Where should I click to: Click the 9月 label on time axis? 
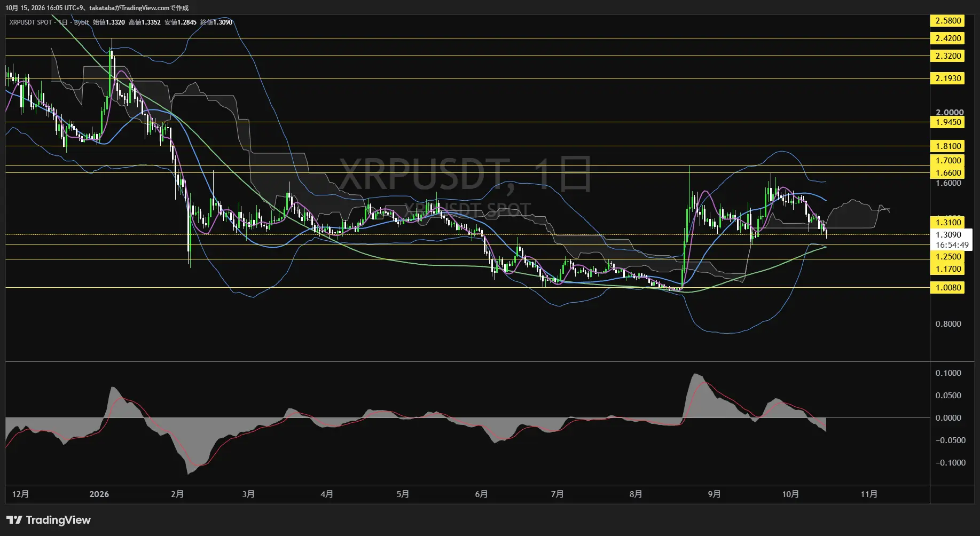[714, 494]
